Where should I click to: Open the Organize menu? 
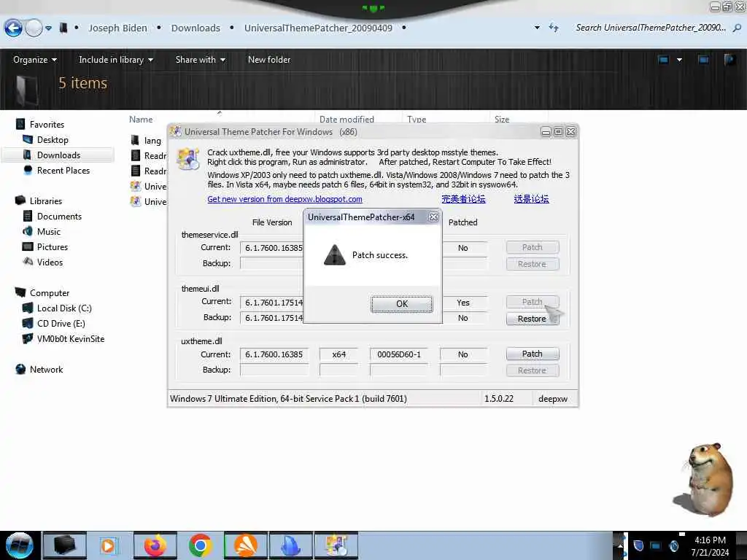point(35,60)
